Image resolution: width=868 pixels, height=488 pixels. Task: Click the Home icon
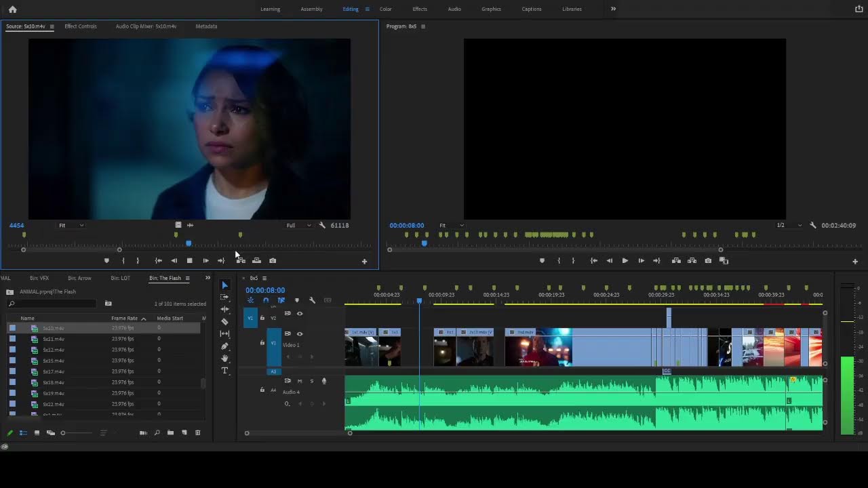click(12, 9)
